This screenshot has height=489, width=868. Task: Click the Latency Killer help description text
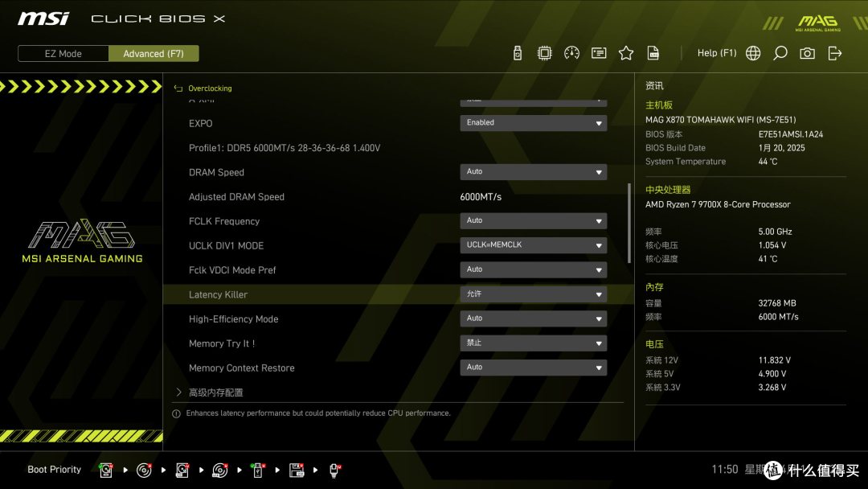pyautogui.click(x=318, y=413)
